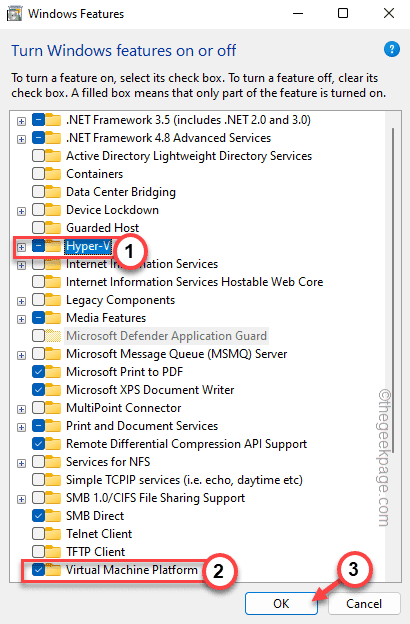Uncheck Microsoft XPS Document Writer checkbox
This screenshot has width=410, height=624.
(38, 390)
